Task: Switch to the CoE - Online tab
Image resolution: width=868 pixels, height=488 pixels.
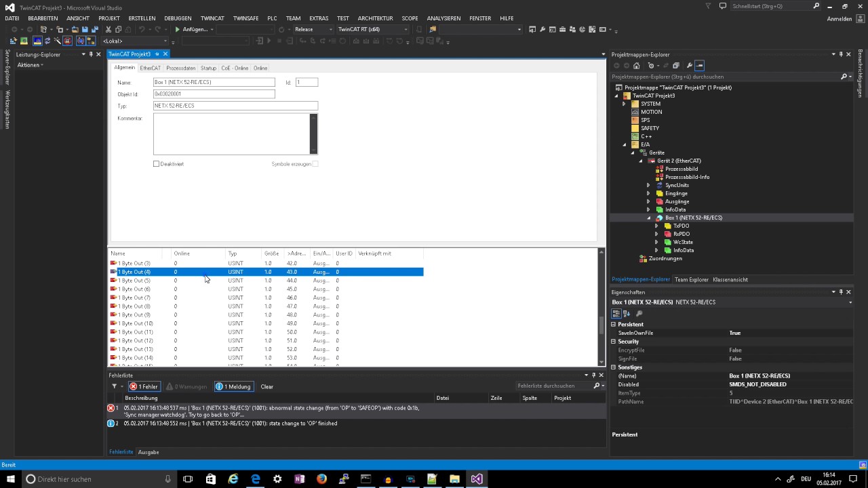Action: point(235,68)
